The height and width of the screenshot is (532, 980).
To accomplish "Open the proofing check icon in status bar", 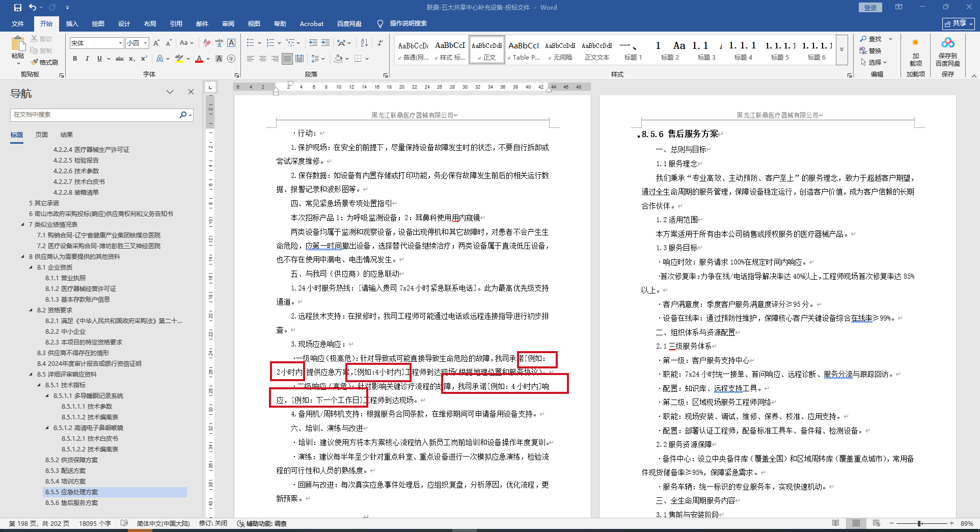I will tap(124, 523).
